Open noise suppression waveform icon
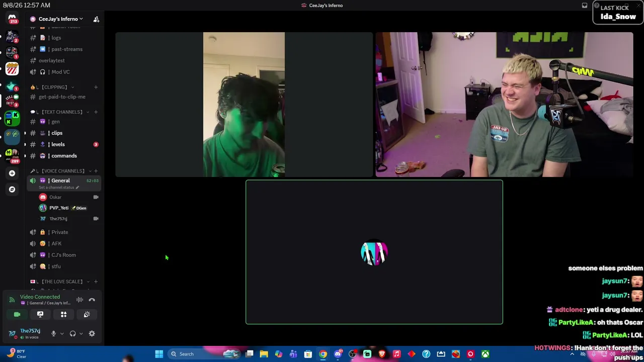644x362 pixels. click(x=79, y=300)
